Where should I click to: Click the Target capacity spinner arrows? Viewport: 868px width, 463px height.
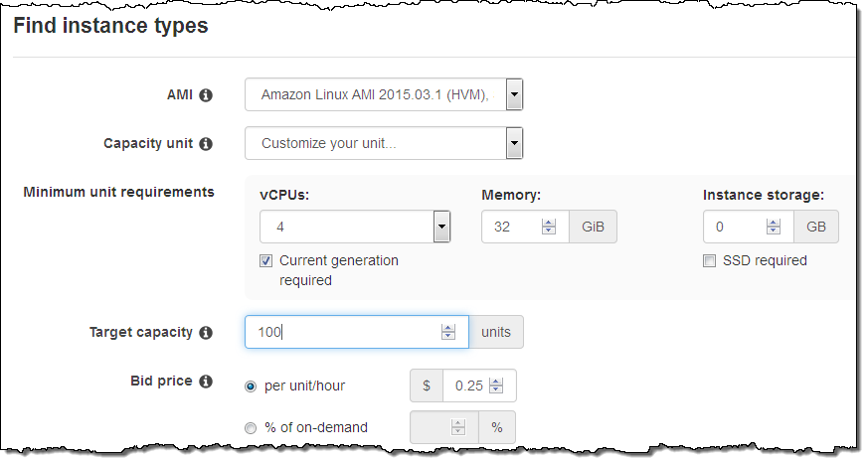click(448, 333)
